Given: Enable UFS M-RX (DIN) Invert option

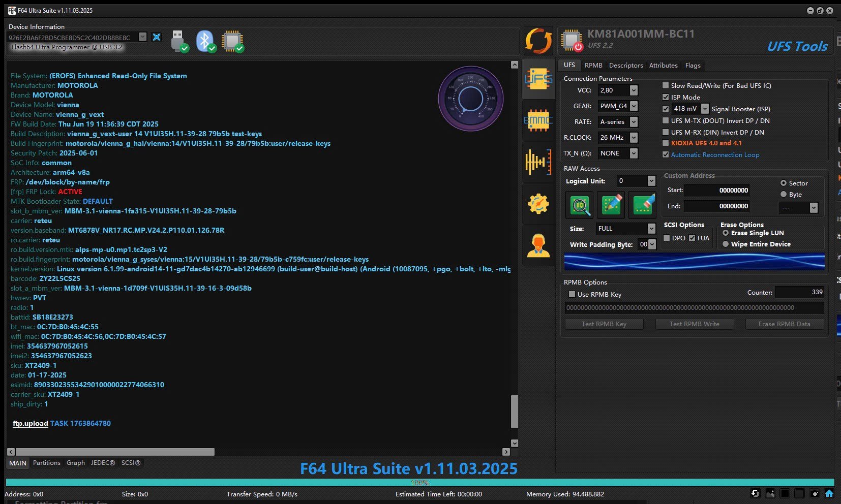Looking at the screenshot, I should (666, 132).
